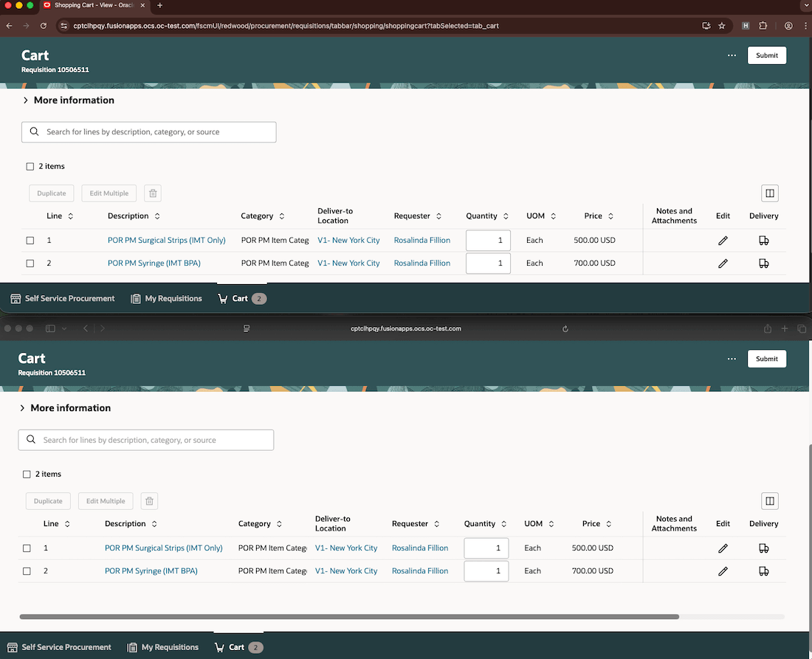Click V1- New York City on line 2 in Safari

coord(346,571)
